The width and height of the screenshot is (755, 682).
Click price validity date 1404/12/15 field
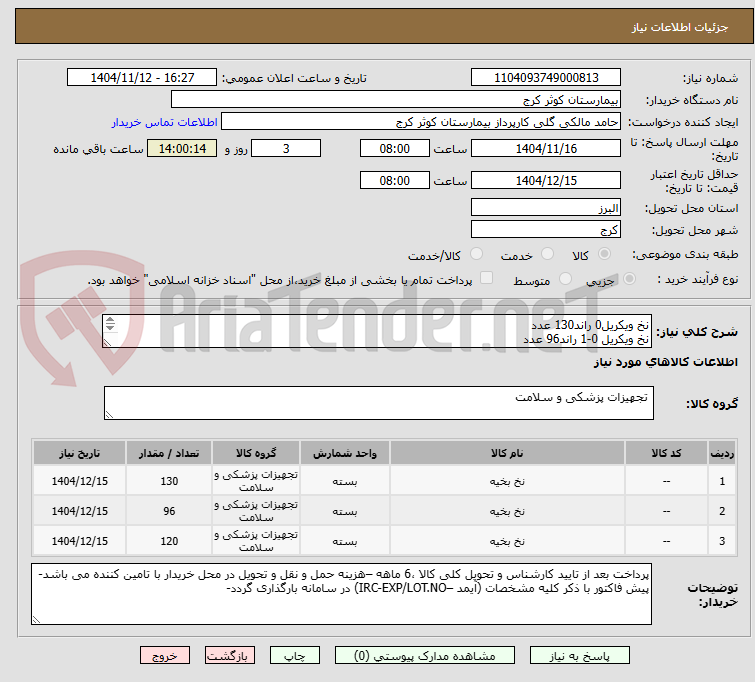pyautogui.click(x=546, y=180)
